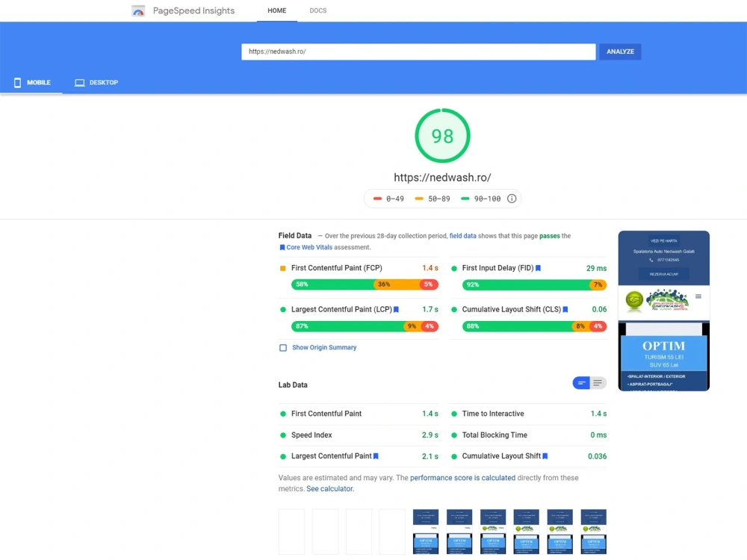Switch to the DESKTOP tab

click(96, 82)
